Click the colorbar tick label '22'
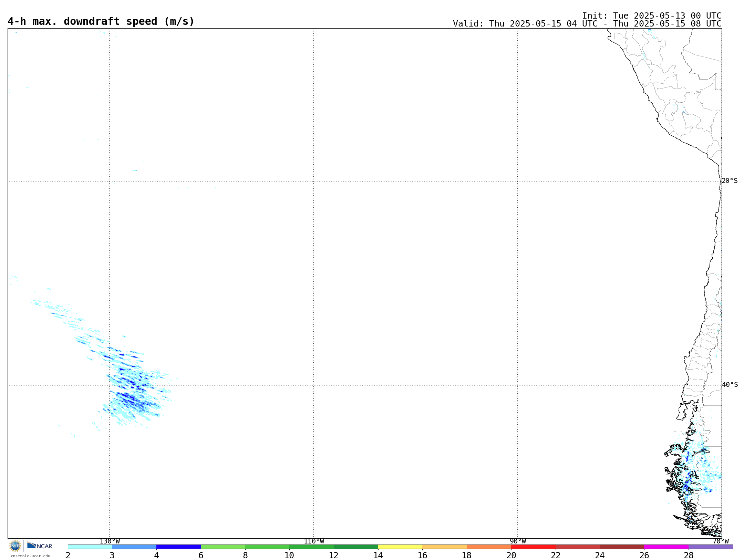744x560 pixels. 556,555
